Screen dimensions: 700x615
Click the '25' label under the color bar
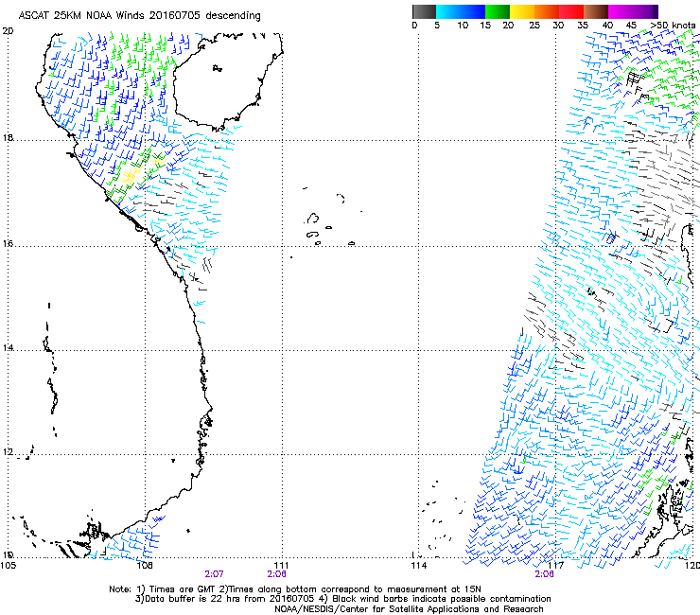coord(534,26)
